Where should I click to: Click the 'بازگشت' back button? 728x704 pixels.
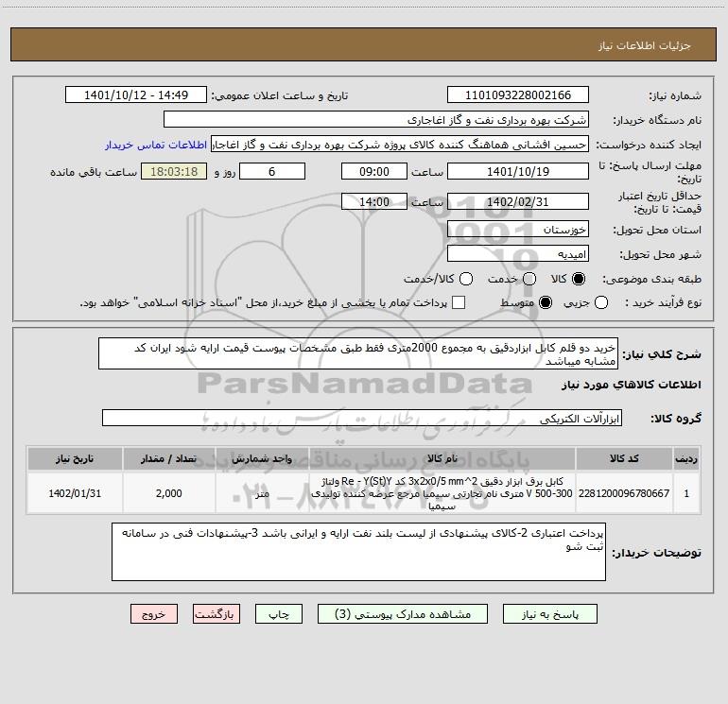tap(217, 613)
